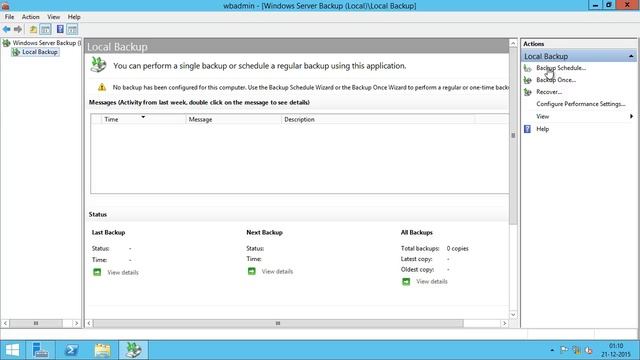640x360 pixels.
Task: View details under Next Backup
Action: tap(277, 271)
